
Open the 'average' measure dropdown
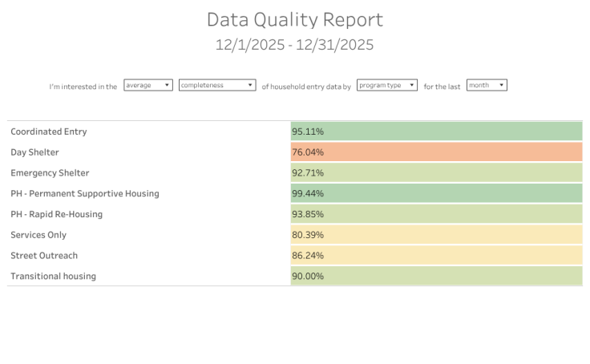pyautogui.click(x=148, y=85)
